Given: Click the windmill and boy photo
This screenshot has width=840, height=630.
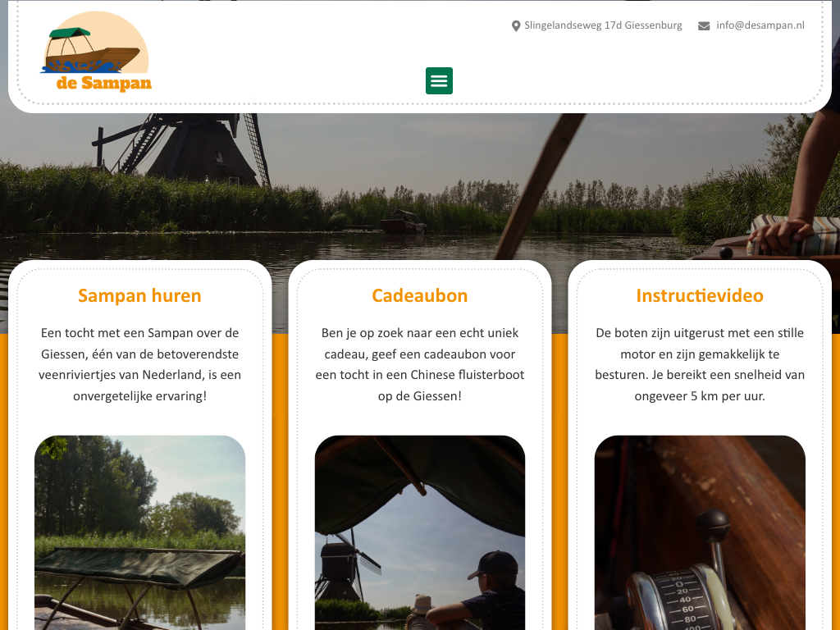Looking at the screenshot, I should click(x=419, y=532).
